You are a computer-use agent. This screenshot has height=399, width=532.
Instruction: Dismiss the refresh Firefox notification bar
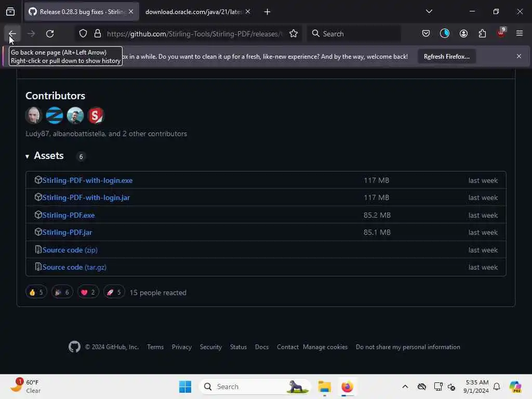(519, 56)
